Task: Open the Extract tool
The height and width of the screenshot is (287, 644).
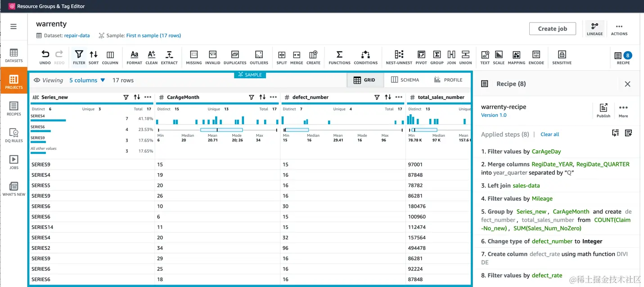Action: (x=169, y=57)
